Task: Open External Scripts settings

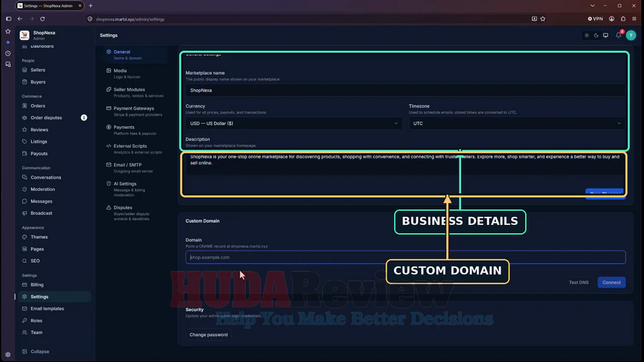Action: (x=136, y=149)
